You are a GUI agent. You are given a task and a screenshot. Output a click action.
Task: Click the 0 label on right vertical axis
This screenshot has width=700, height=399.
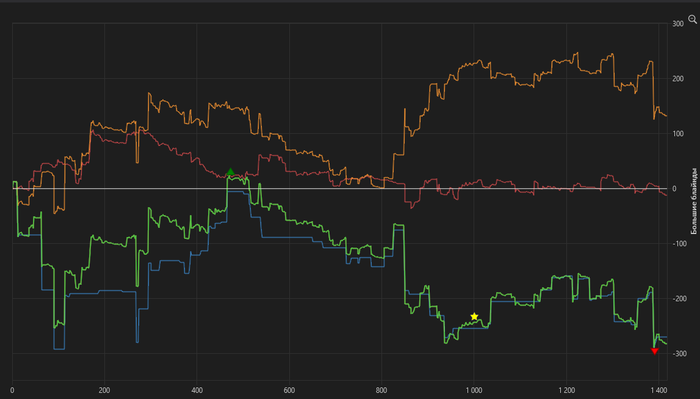(x=674, y=189)
